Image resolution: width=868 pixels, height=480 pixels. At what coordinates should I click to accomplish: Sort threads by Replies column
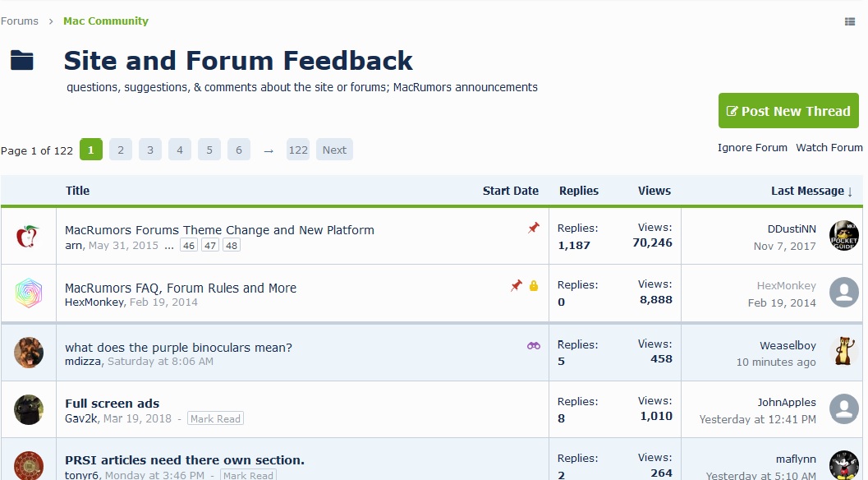pos(578,191)
